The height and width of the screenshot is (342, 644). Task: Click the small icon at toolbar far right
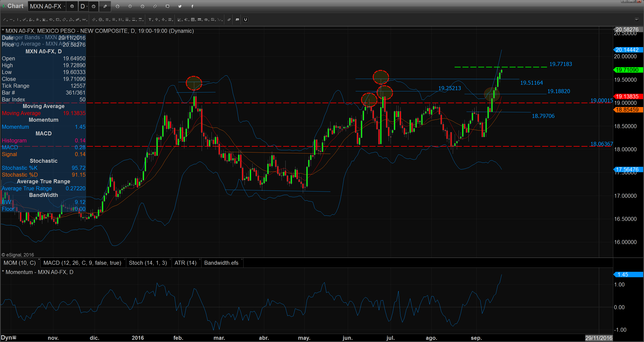click(x=637, y=20)
